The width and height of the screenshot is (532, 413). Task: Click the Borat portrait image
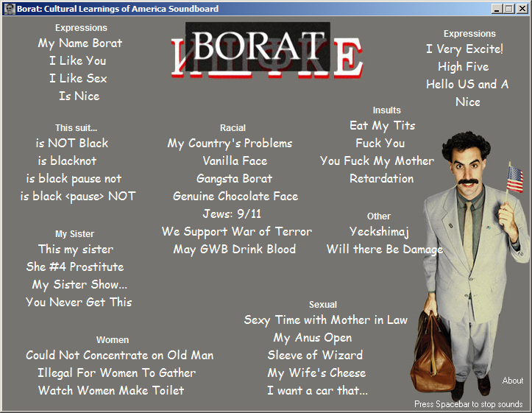coord(472,266)
